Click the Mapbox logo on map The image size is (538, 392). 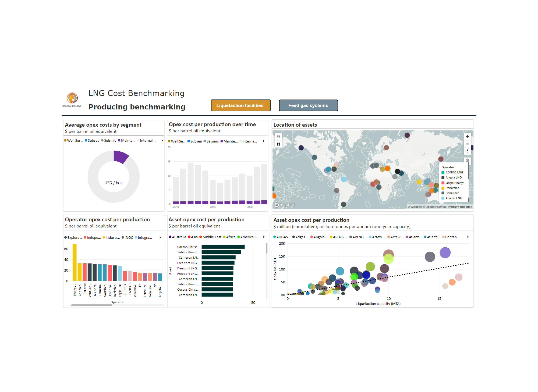[285, 205]
